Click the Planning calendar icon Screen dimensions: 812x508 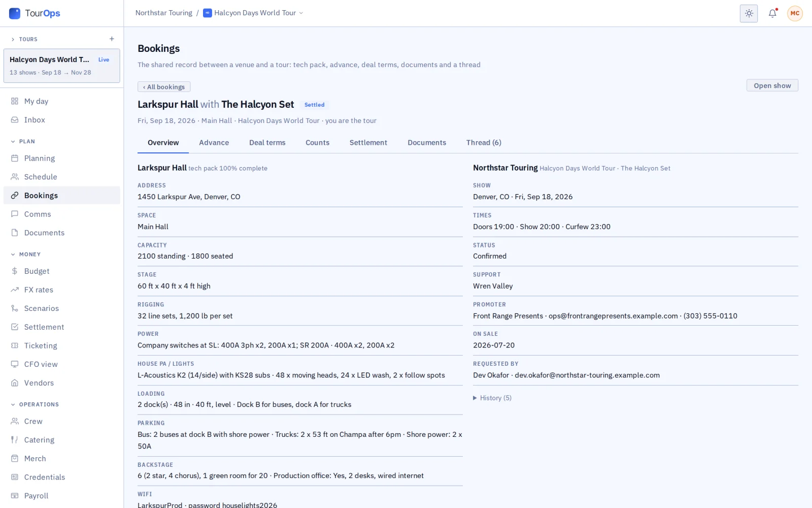(15, 158)
